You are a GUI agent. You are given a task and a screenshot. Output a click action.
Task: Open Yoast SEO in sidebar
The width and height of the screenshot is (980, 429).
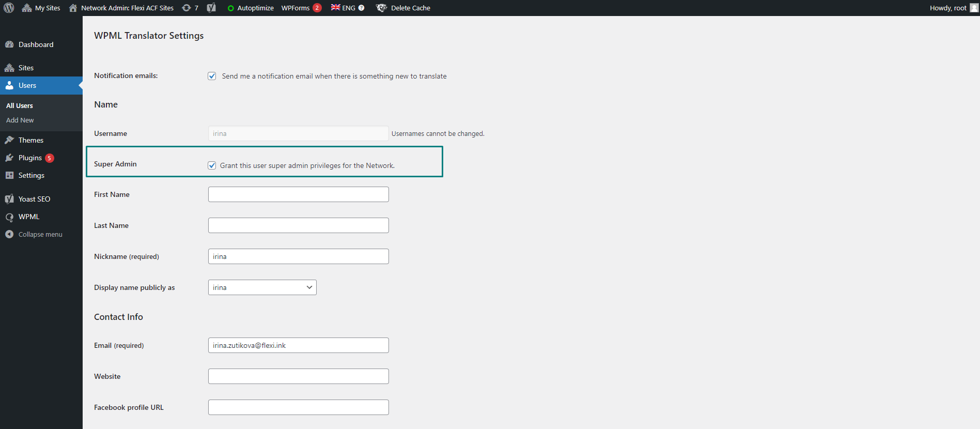click(34, 199)
